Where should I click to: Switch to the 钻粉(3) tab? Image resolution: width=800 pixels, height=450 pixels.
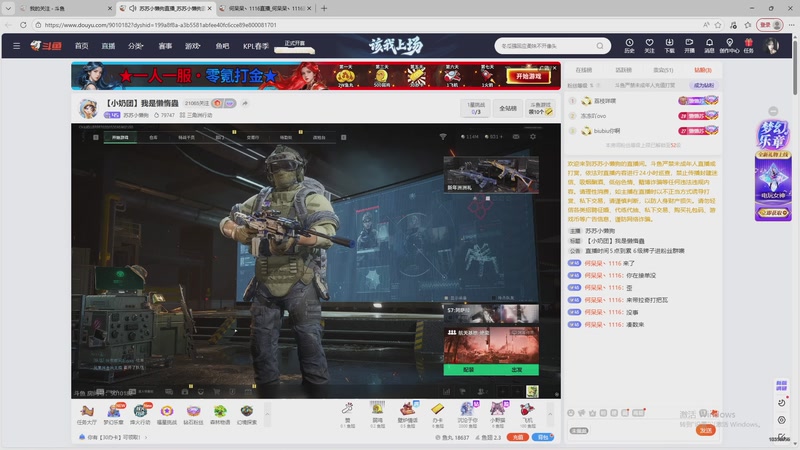703,70
